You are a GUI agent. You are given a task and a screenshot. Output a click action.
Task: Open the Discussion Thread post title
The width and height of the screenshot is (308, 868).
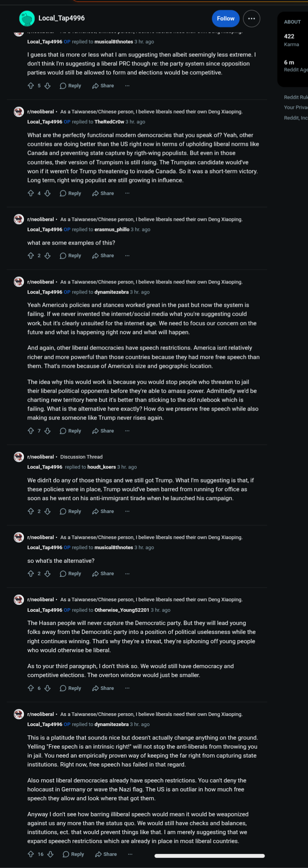(x=82, y=457)
